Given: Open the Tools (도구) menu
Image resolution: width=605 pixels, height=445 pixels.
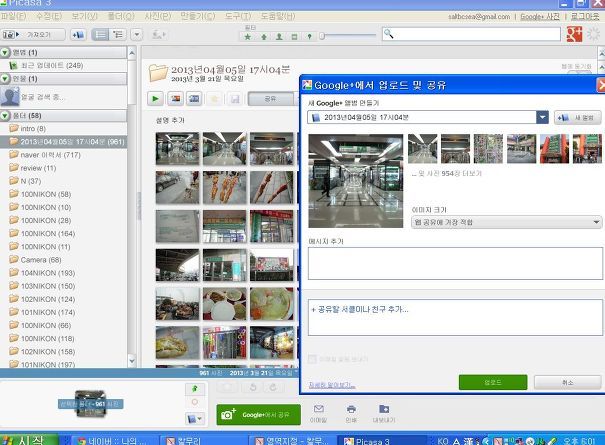Looking at the screenshot, I should pos(238,16).
